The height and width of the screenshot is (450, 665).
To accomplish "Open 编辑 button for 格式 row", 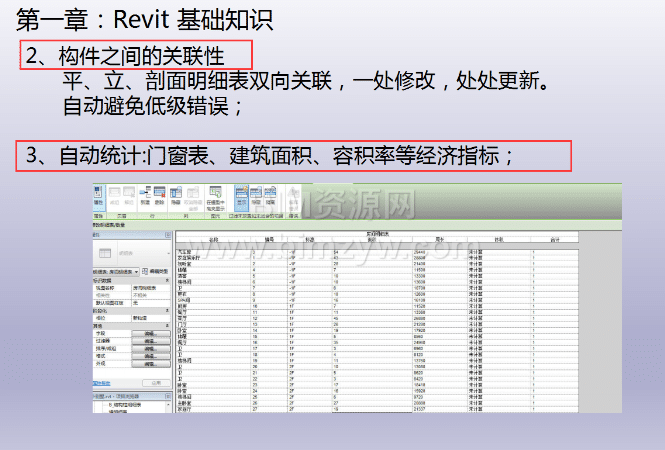I will pyautogui.click(x=151, y=356).
